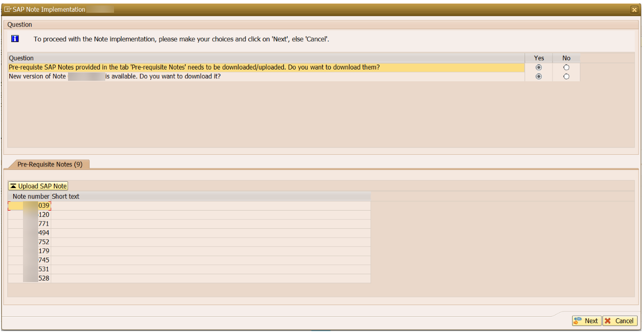
Task: Select the note row ending in 494
Action: [x=189, y=233]
